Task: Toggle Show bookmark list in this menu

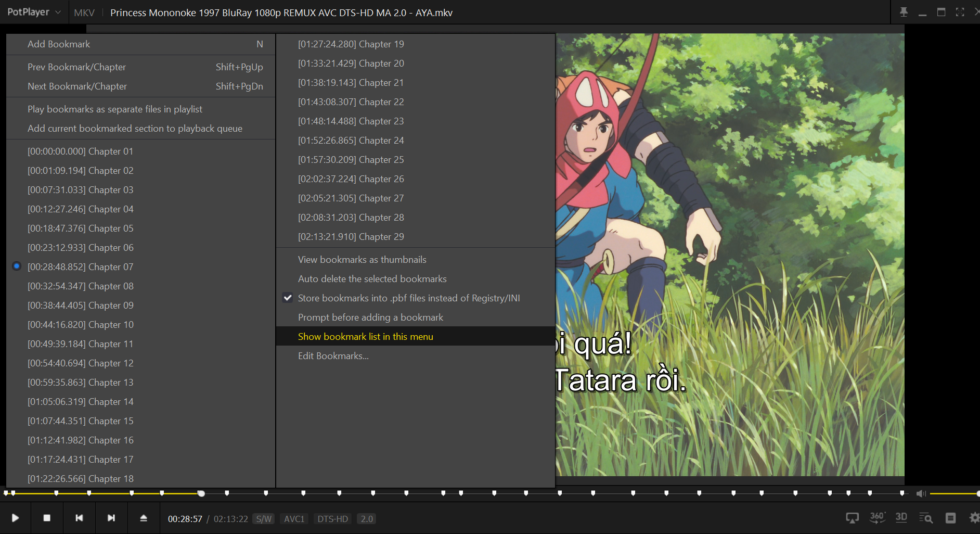Action: click(416, 337)
